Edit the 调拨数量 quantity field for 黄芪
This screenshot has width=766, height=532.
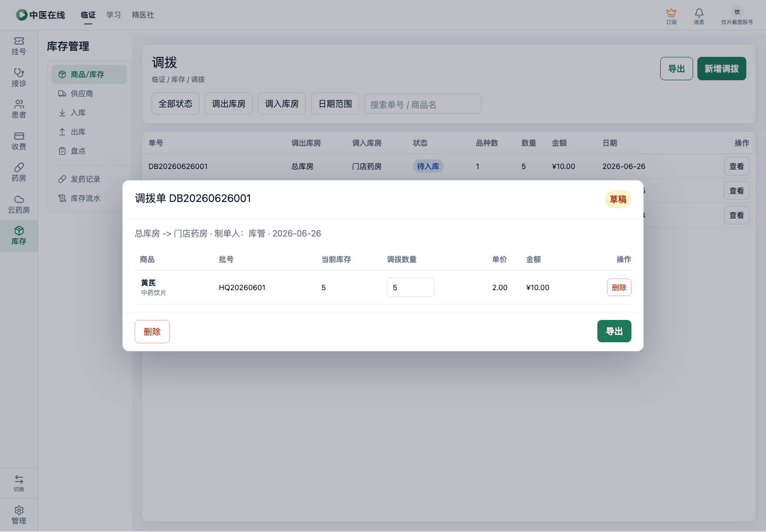pyautogui.click(x=411, y=288)
